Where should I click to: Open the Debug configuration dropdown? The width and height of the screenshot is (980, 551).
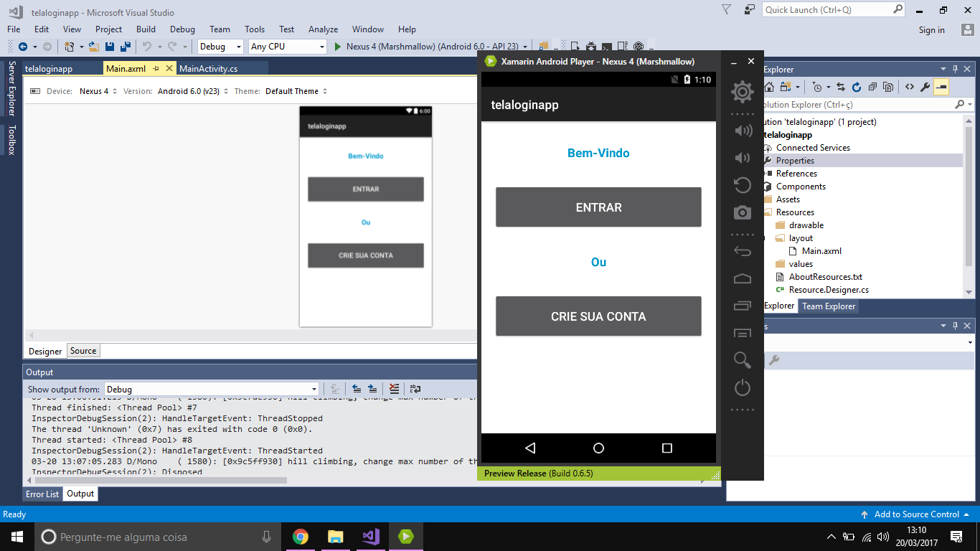click(x=221, y=47)
